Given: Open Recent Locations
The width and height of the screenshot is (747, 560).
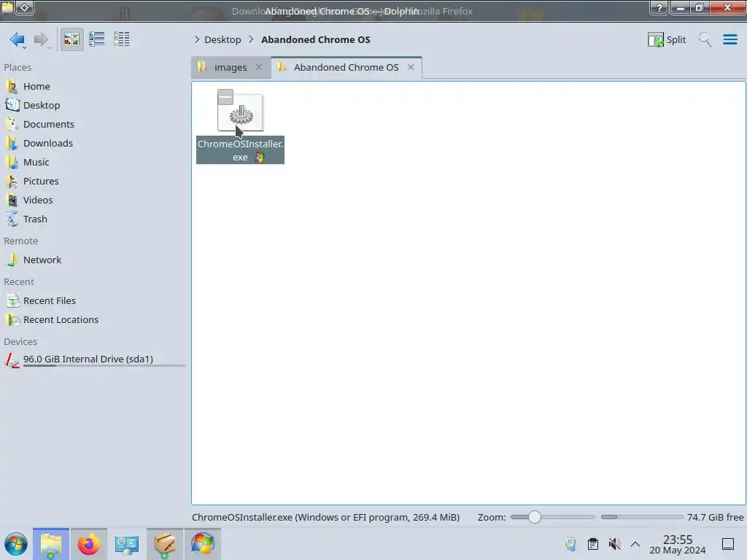Looking at the screenshot, I should click(x=61, y=320).
